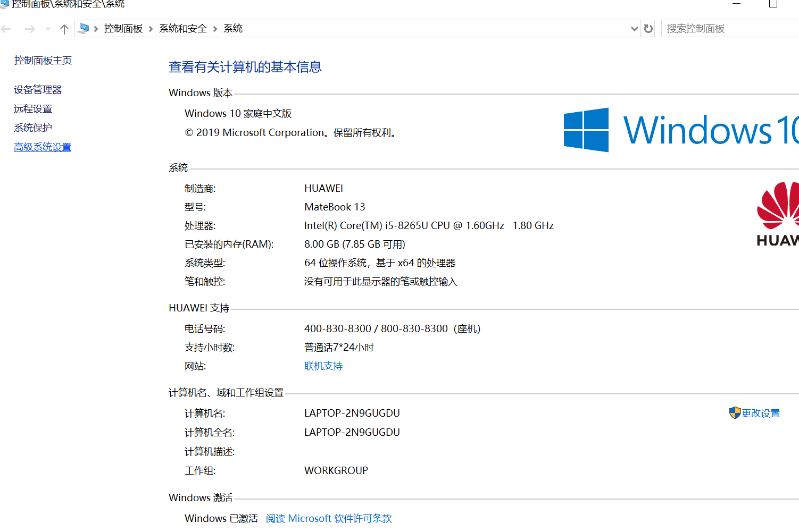Select 没有可用于此显示器的笔或触控输入 text
The image size is (799, 532).
pos(381,282)
